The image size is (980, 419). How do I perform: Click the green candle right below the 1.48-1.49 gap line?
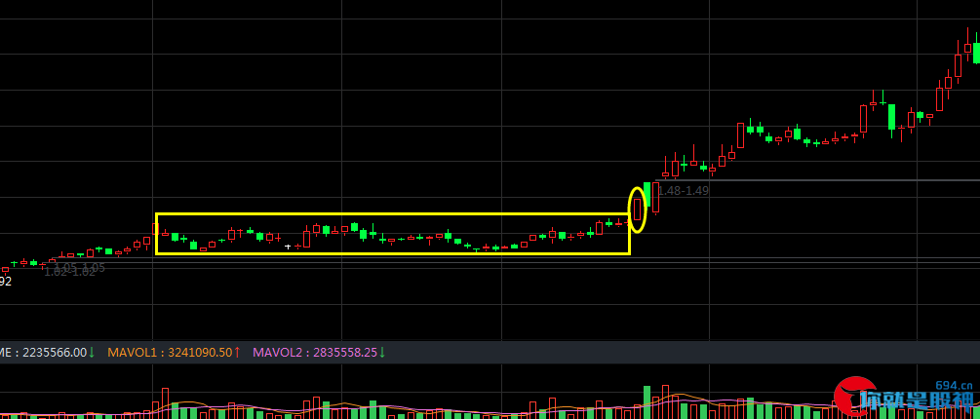647,194
